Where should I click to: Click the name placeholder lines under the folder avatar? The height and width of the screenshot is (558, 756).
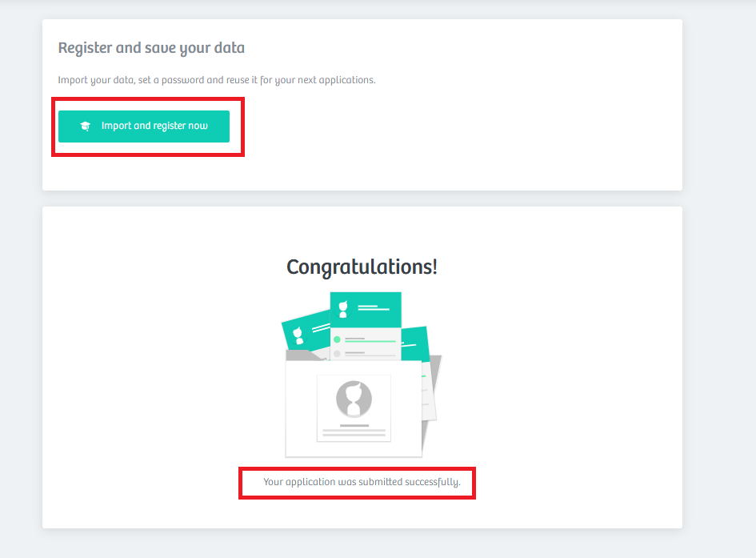(354, 431)
